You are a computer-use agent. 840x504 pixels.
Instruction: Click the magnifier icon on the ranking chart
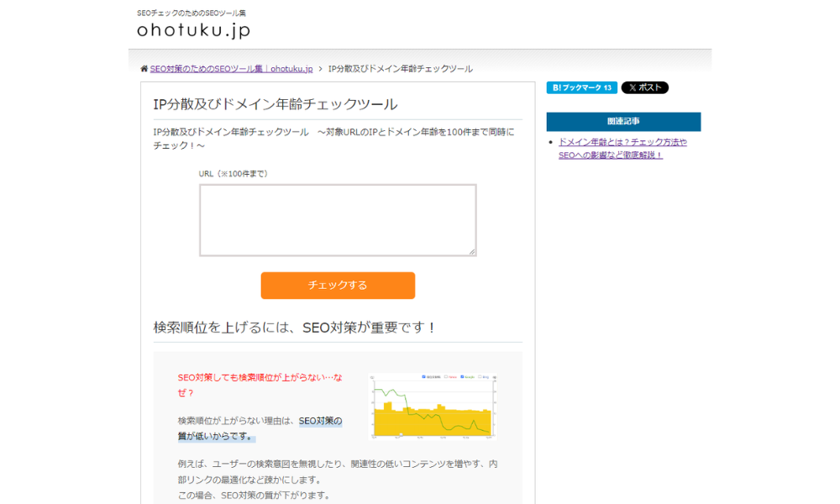[370, 376]
